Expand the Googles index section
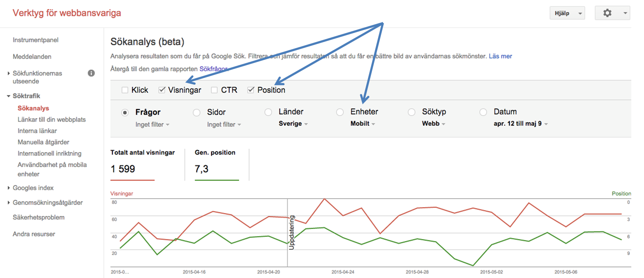This screenshot has height=278, width=644. point(9,188)
